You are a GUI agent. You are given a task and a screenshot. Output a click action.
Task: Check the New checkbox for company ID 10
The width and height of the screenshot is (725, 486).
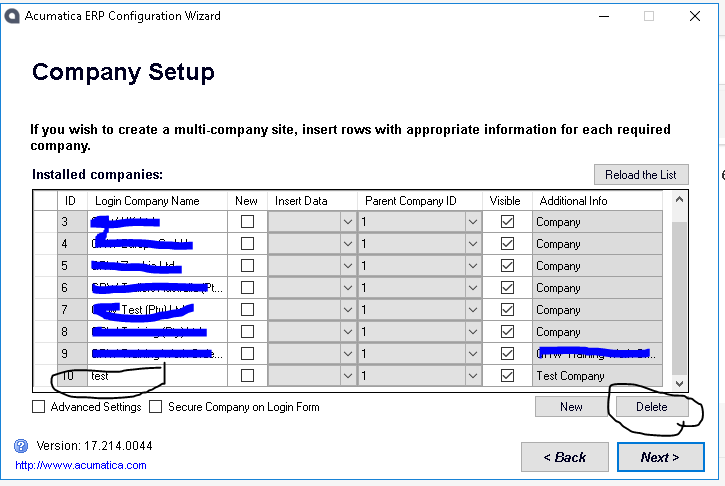[x=247, y=376]
